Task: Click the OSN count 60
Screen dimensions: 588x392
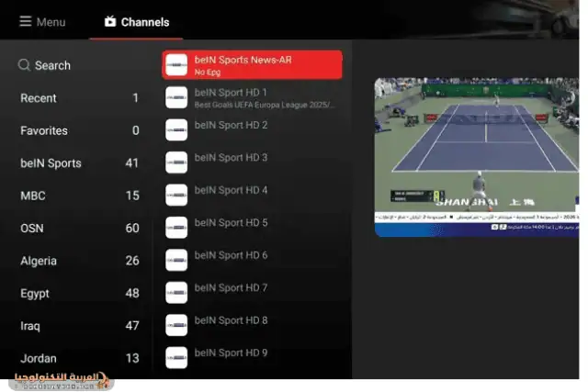Action: (x=132, y=229)
